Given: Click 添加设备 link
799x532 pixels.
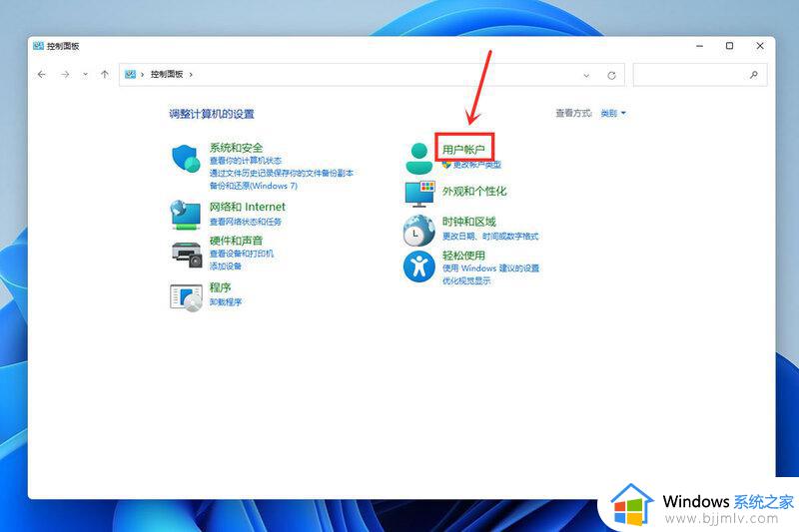Looking at the screenshot, I should (x=226, y=266).
